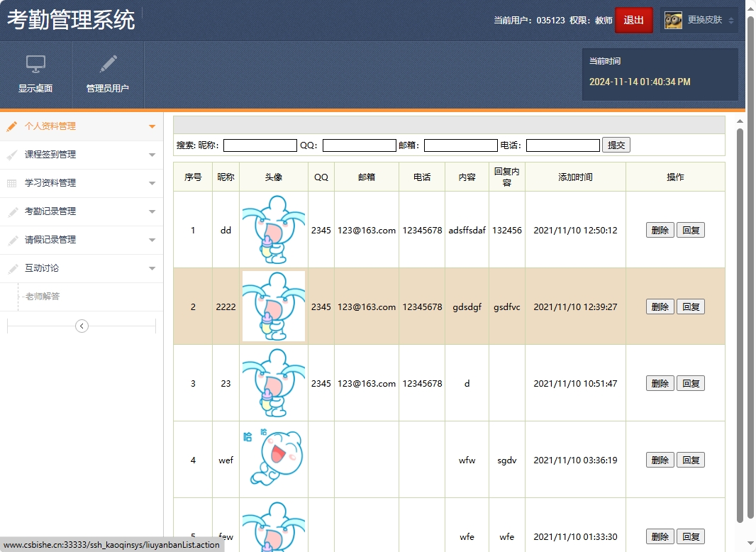Click the 互动讨论 sidebar icon
This screenshot has height=552, width=756.
click(x=11, y=268)
